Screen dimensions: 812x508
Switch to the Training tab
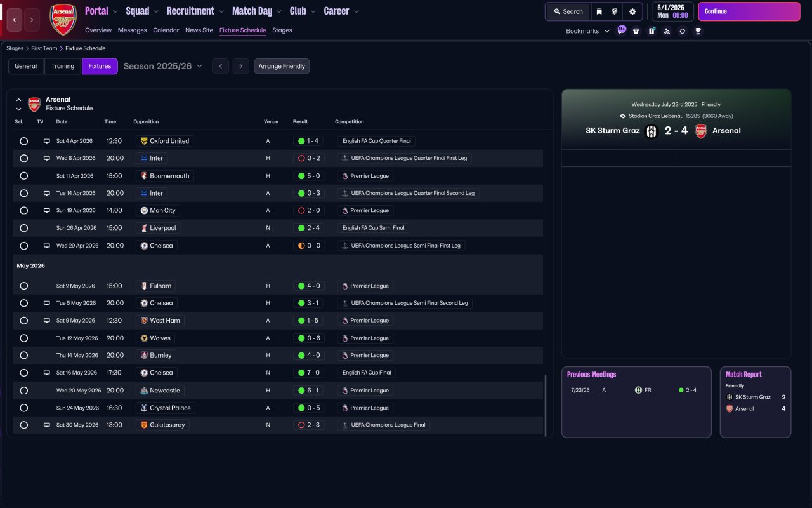coord(63,66)
